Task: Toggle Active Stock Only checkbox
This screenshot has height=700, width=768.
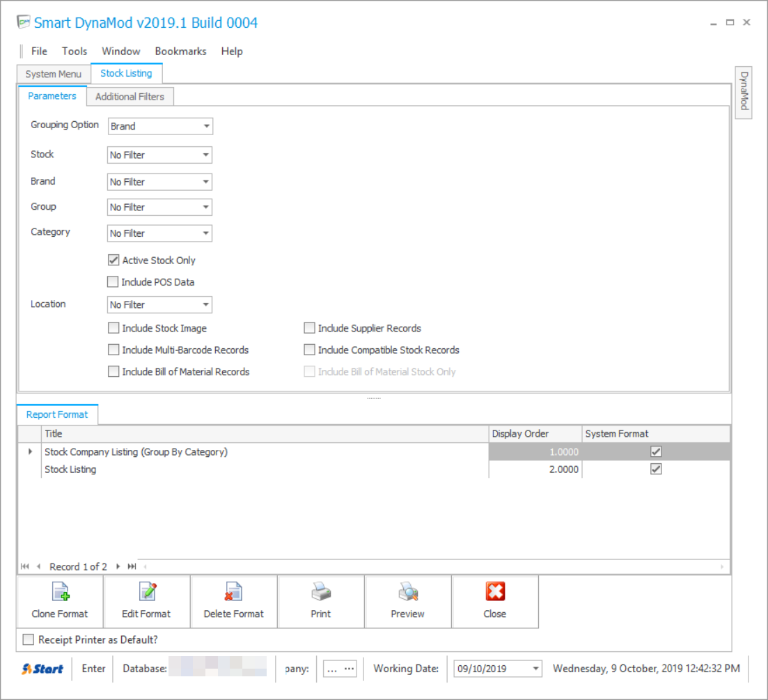Action: point(113,260)
